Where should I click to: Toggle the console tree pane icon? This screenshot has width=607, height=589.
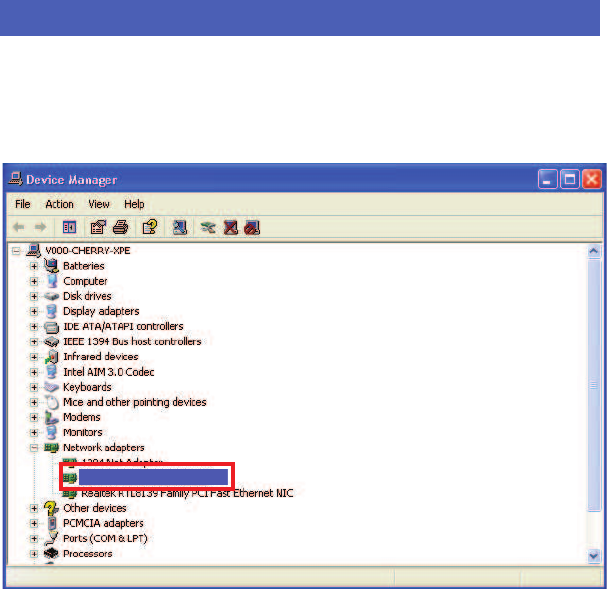[69, 227]
